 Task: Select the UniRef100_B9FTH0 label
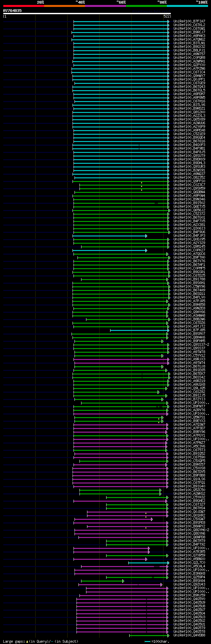189,257
